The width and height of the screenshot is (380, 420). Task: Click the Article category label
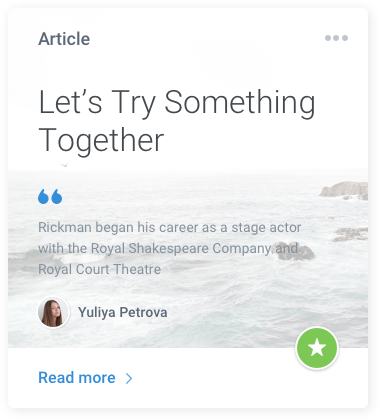64,39
